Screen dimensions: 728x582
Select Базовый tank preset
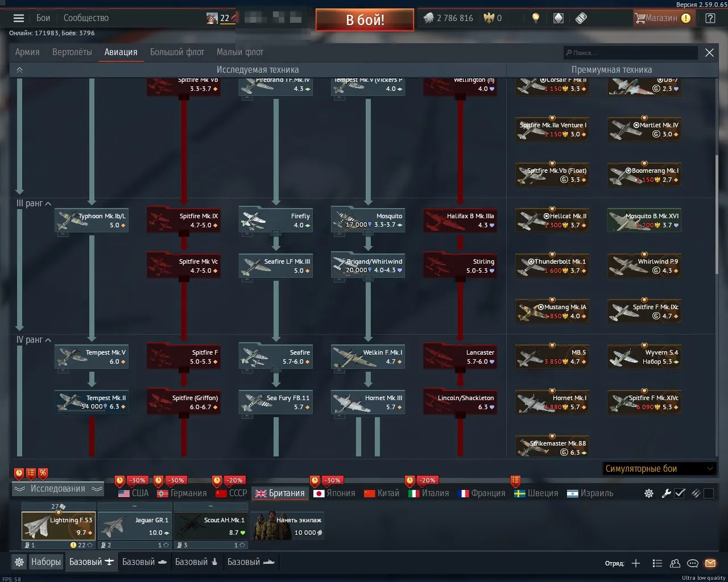144,562
